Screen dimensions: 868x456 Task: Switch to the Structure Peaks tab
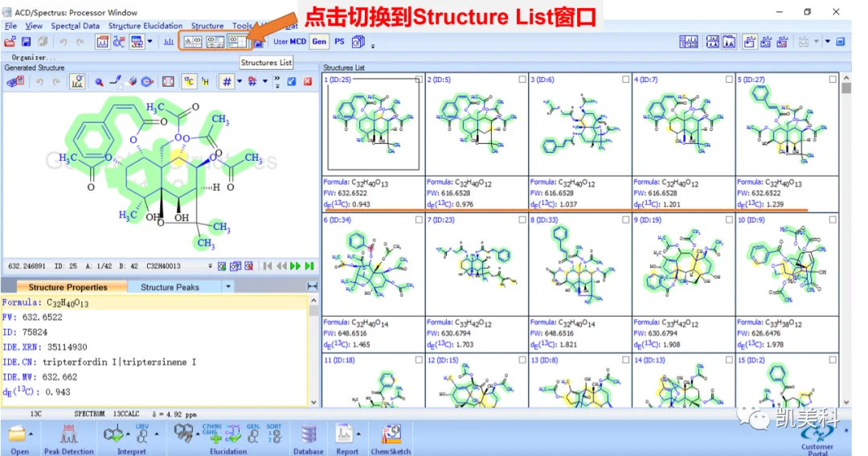pos(170,287)
